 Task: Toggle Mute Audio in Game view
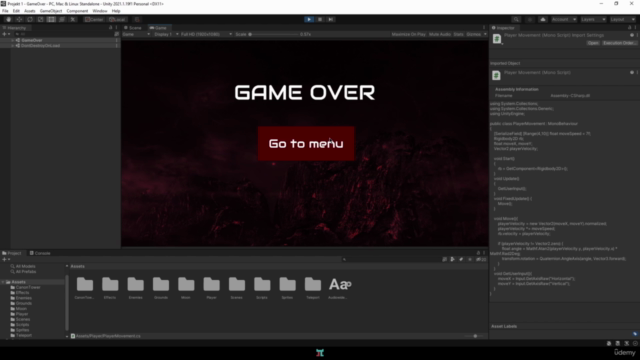[440, 34]
